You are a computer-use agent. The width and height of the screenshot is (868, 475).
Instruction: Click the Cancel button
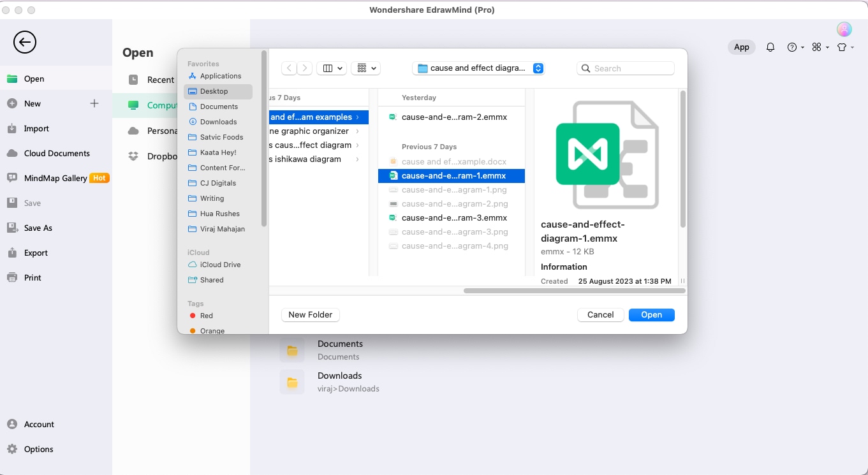coord(600,315)
